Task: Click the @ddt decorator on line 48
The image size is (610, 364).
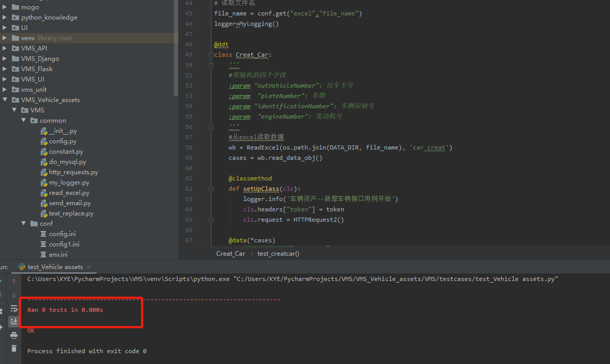Action: pos(221,44)
